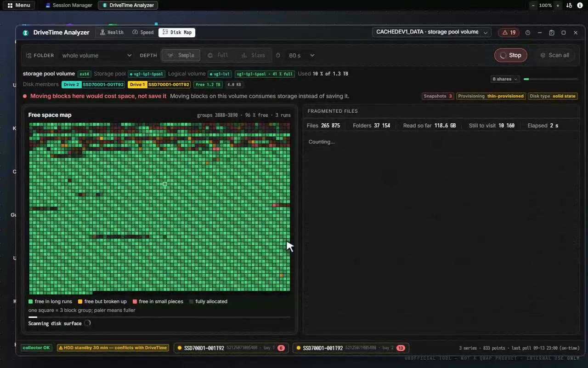Click the DriveTime Analyzer logo icon in title bar
Screen dimensions: 588x368
(x=26, y=33)
